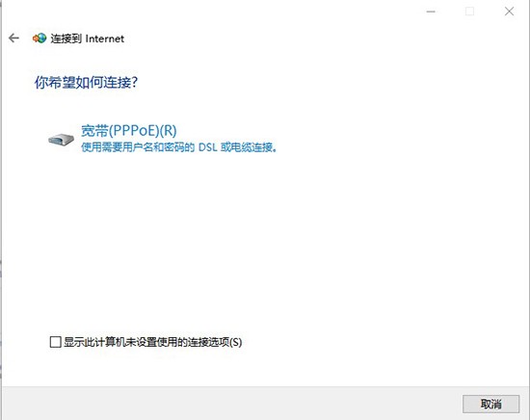Image resolution: width=530 pixels, height=420 pixels.
Task: Cancel the wizard with 取消 button
Action: click(490, 404)
